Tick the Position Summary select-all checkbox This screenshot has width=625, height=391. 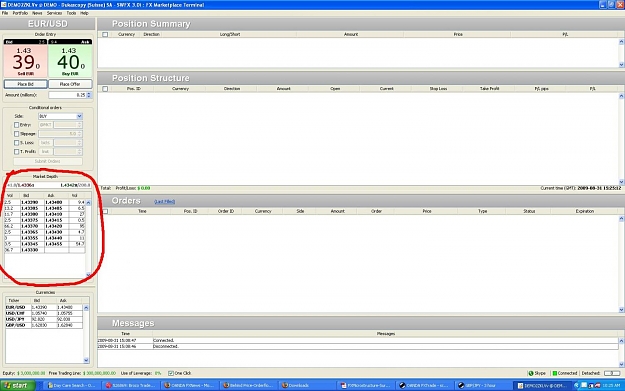coord(105,34)
